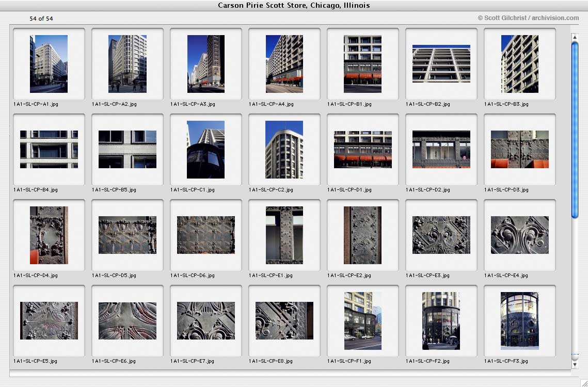This screenshot has height=387, width=588.
Task: Select thumbnail 1A1-SL-CP-E7.jpg
Action: [x=206, y=320]
